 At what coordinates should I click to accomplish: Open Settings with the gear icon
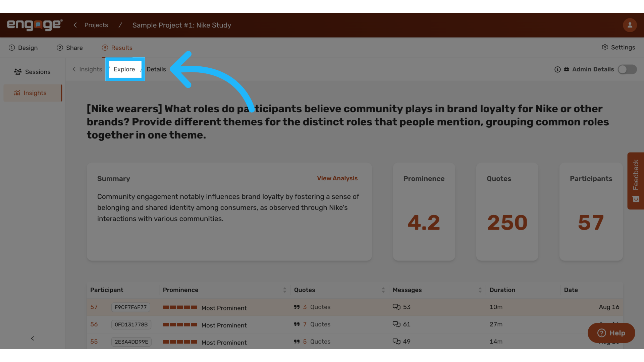618,48
